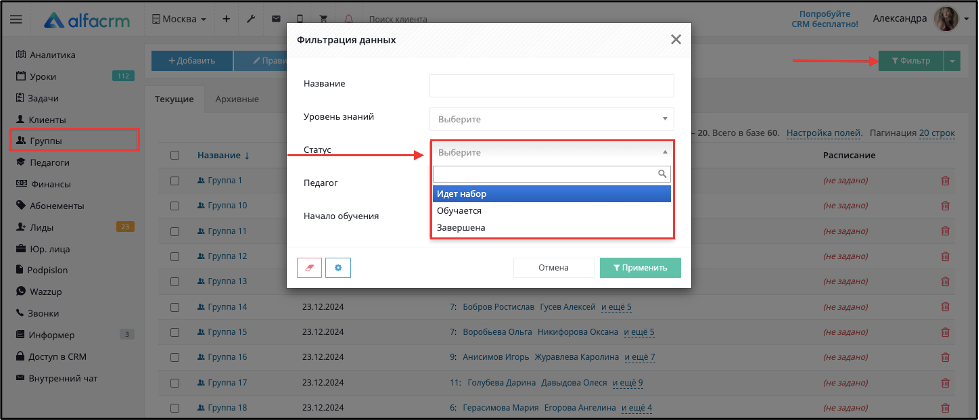Check the Группа 17 row checkbox
This screenshot has height=420, width=979.
[175, 382]
